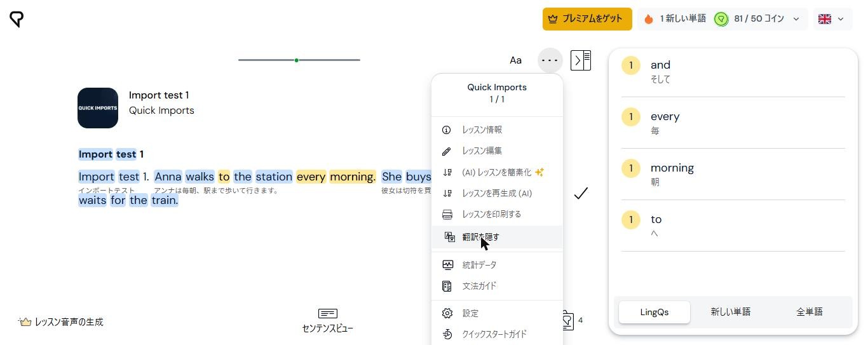
Task: Click status badge 1 beside 'and'
Action: tap(631, 65)
